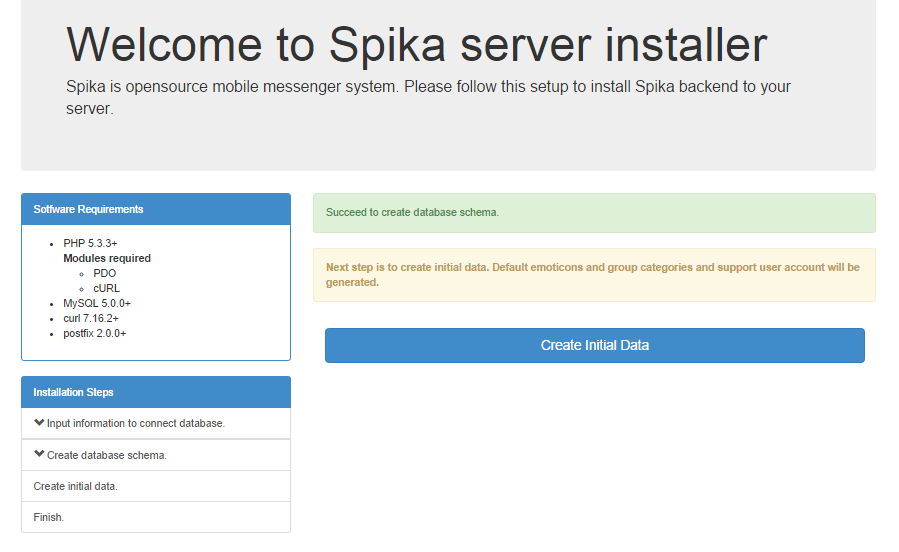Image resolution: width=899 pixels, height=552 pixels.
Task: Click 'curl 7.16.2+' requirement item
Action: [91, 318]
